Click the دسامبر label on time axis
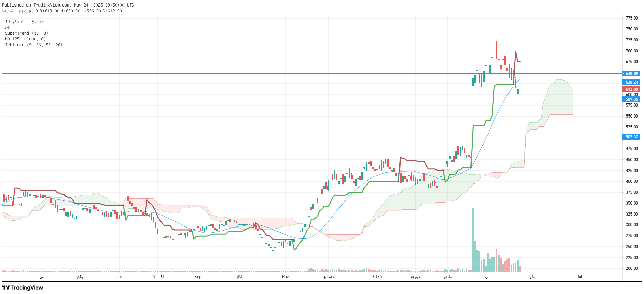Screen dimensions: 644x294 click(x=328, y=277)
